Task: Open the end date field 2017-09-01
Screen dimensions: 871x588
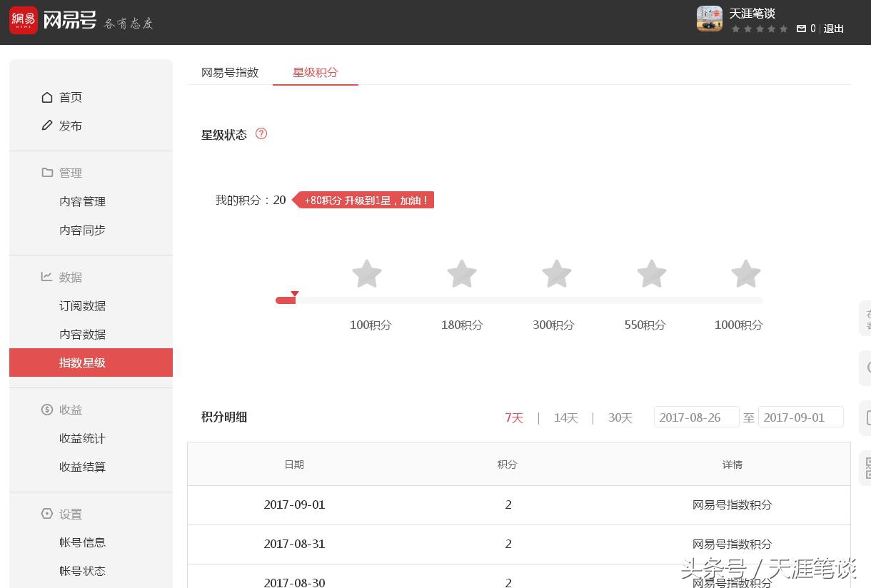Action: coord(800,417)
